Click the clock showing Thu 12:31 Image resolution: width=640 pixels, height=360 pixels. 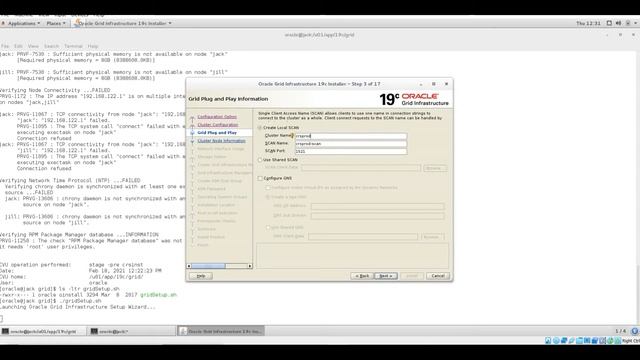(588, 23)
